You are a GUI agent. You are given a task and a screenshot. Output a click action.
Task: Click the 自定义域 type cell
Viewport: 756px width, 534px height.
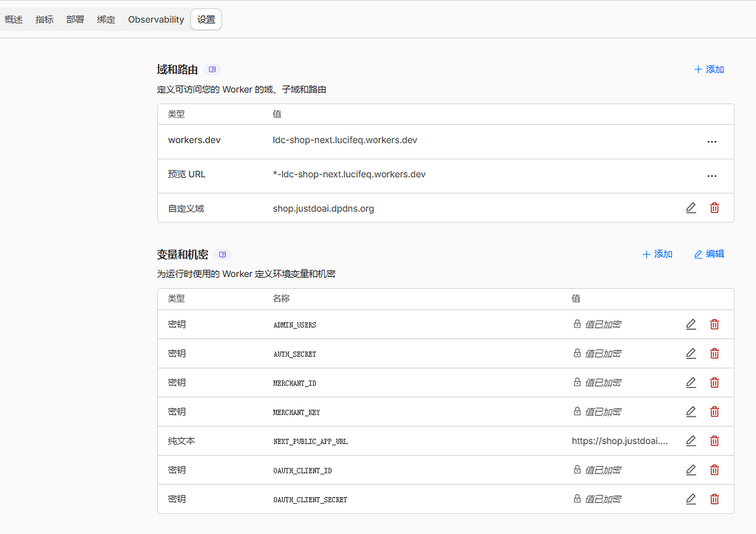click(185, 208)
